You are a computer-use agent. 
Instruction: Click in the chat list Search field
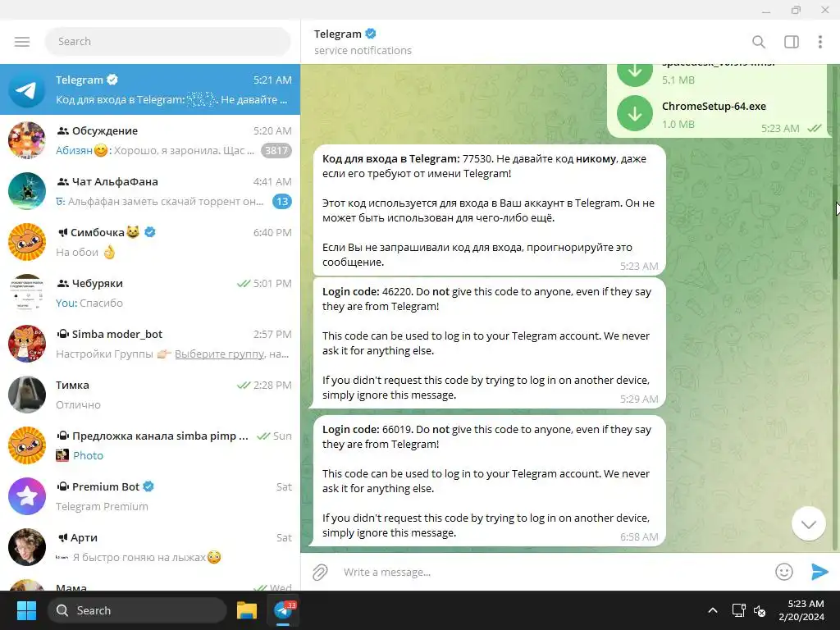click(x=167, y=41)
